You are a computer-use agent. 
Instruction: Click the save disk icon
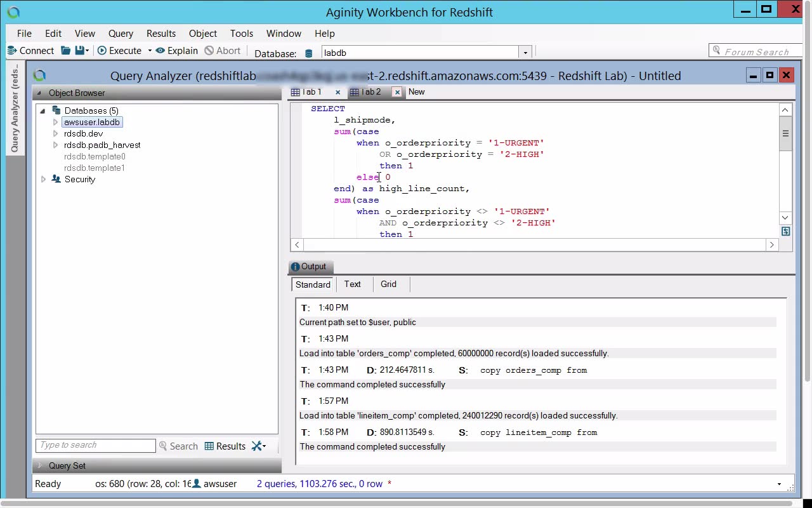point(79,51)
